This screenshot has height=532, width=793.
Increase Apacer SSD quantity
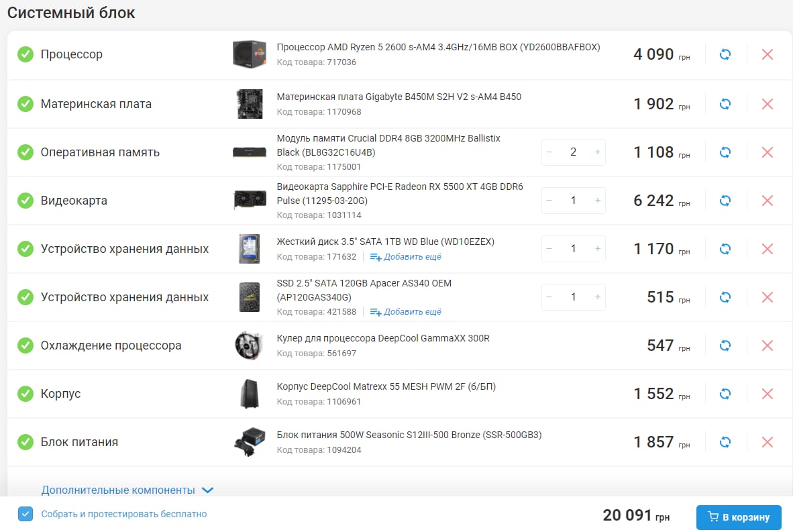pos(597,297)
